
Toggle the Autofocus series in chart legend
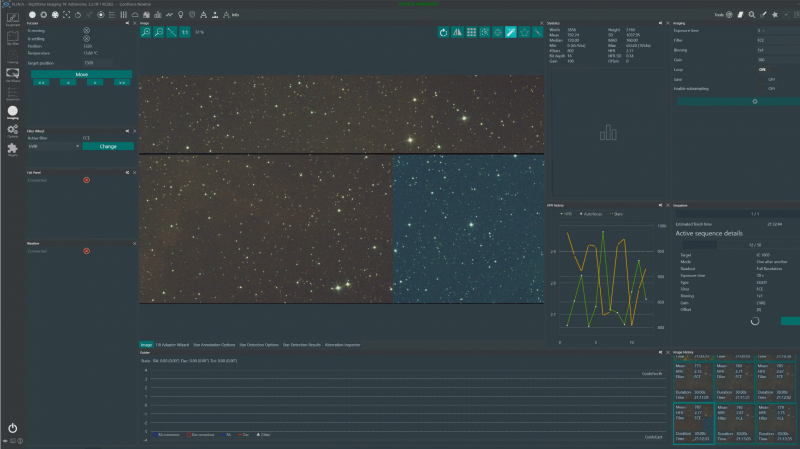point(591,214)
